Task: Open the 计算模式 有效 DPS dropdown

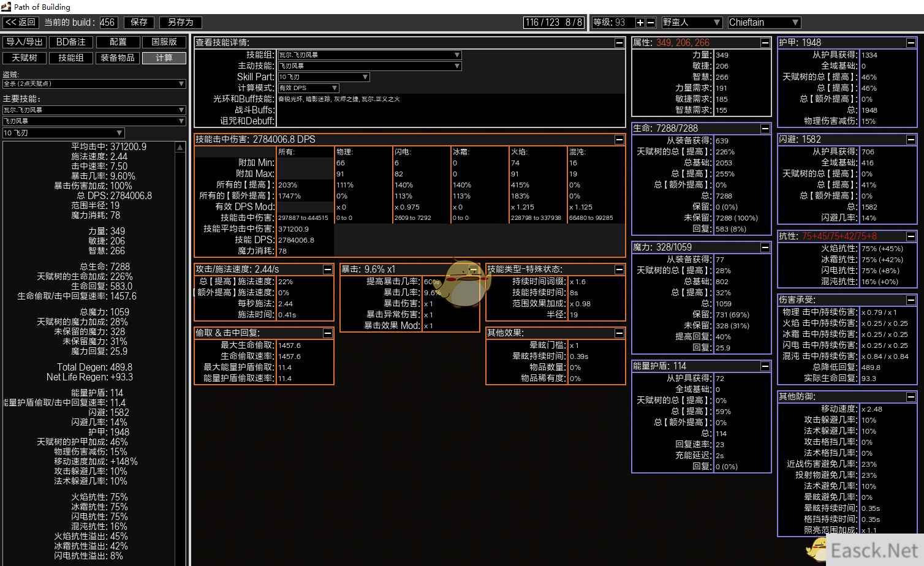Action: 308,88
